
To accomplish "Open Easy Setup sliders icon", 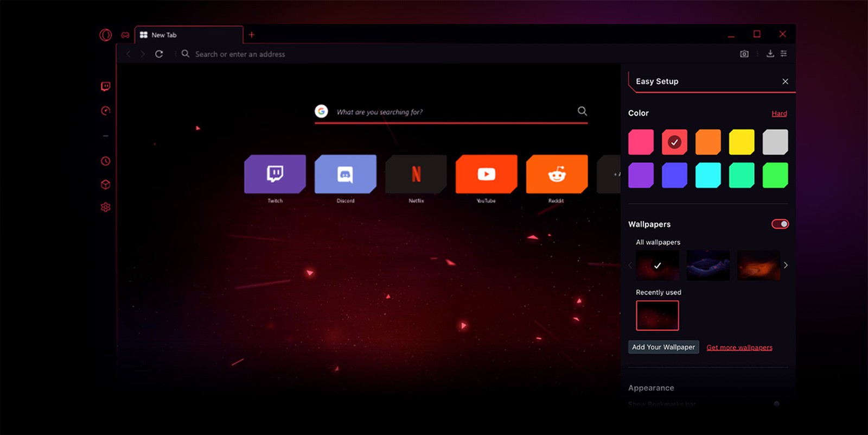I will tap(783, 53).
